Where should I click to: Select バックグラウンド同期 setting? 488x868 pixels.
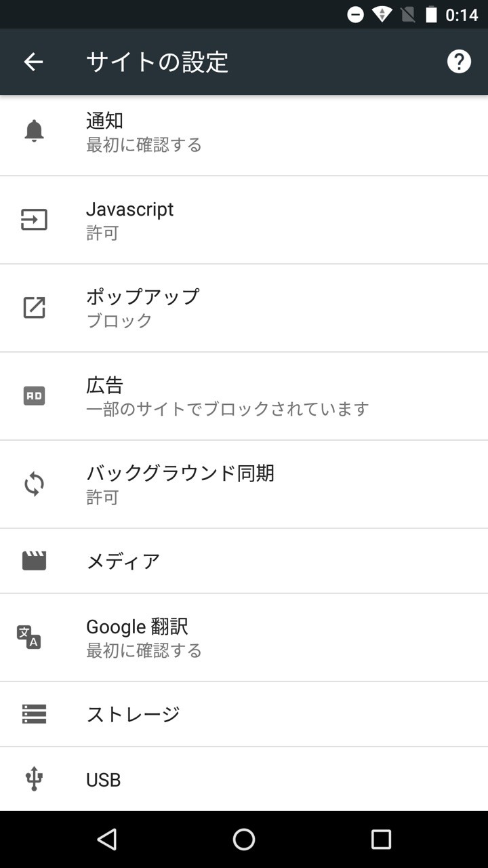click(x=244, y=484)
